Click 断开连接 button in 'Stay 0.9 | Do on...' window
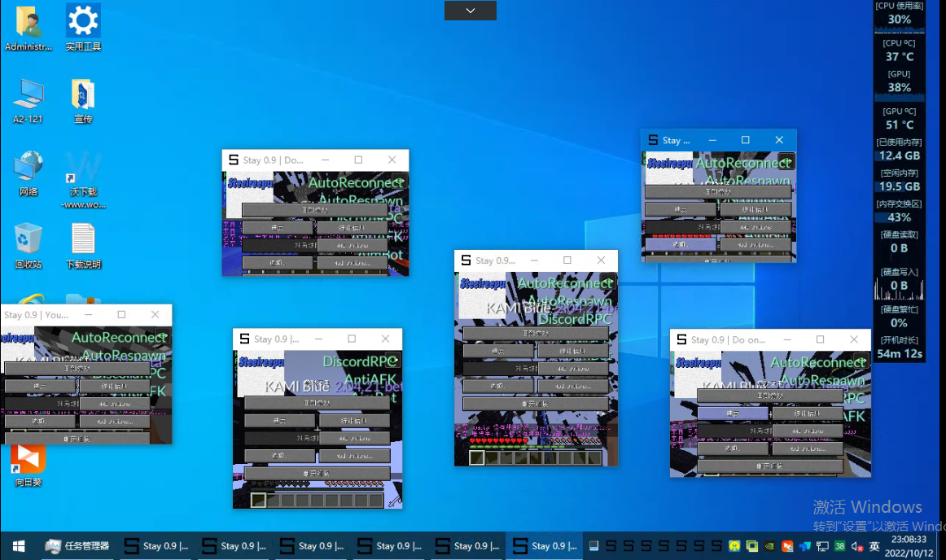 [770, 466]
